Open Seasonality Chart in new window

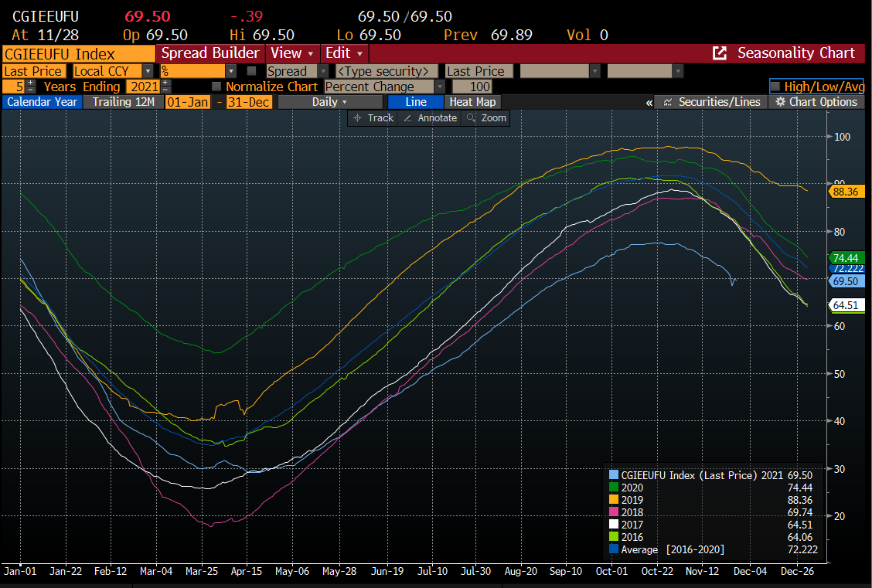coord(720,53)
